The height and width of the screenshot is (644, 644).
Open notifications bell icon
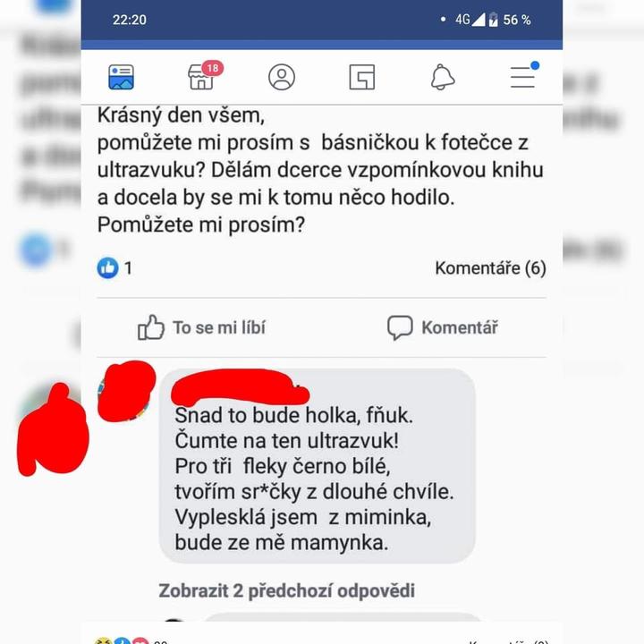pyautogui.click(x=443, y=77)
